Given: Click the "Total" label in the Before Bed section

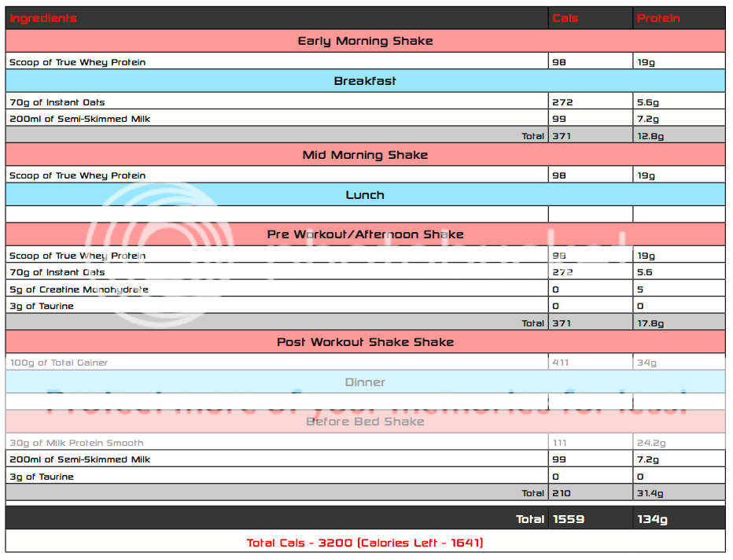Looking at the screenshot, I should click(x=533, y=493).
